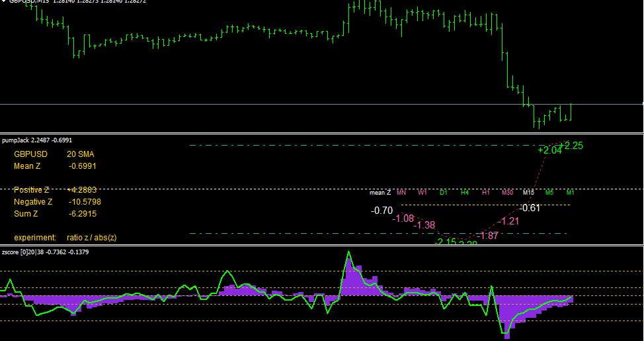Click the green +2.25 z-score value
Screen dimensions: 644x341
[572, 146]
